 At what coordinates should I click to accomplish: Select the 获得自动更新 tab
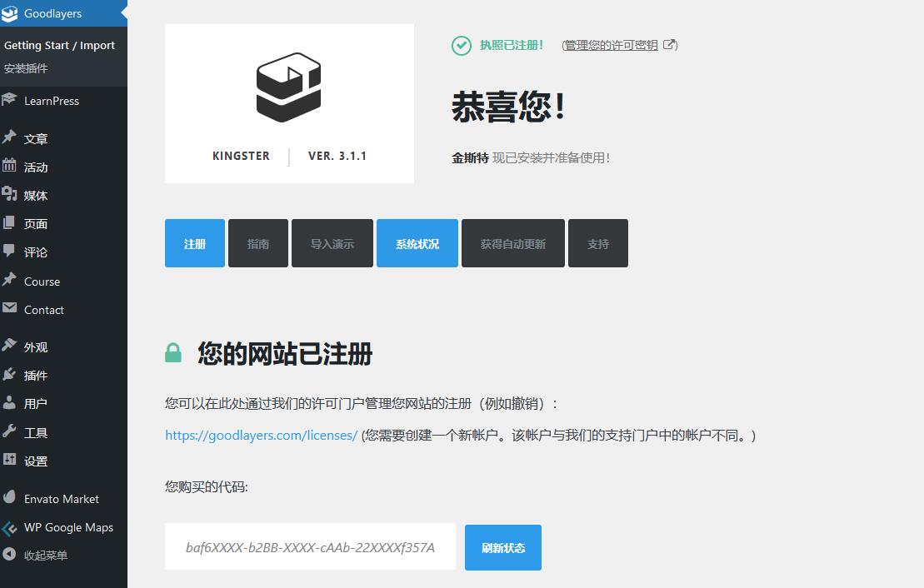click(x=512, y=243)
